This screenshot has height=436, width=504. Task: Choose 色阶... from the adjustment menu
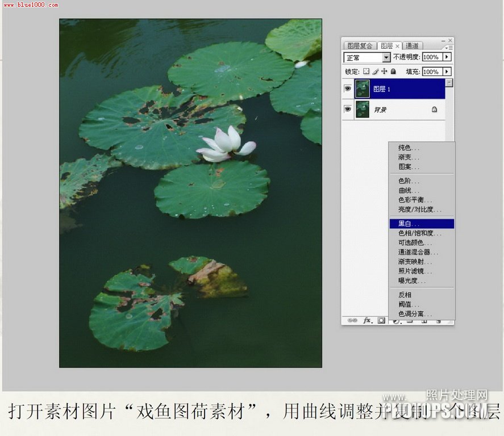coord(422,181)
